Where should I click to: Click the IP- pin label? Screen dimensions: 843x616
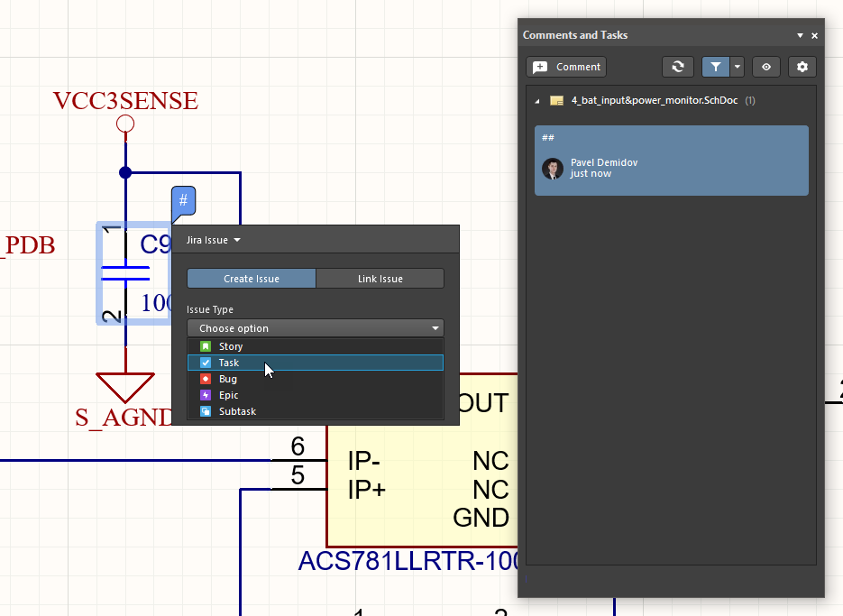click(364, 461)
